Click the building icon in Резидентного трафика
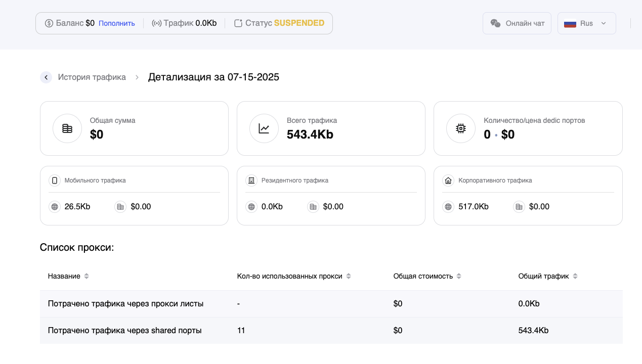This screenshot has height=364, width=642. click(251, 180)
